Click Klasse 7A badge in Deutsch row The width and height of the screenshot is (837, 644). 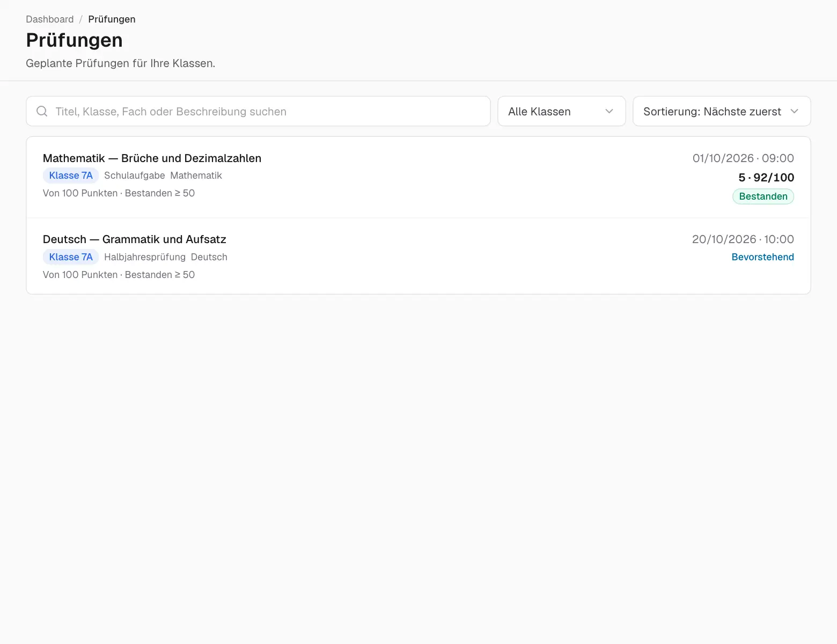pyautogui.click(x=71, y=257)
